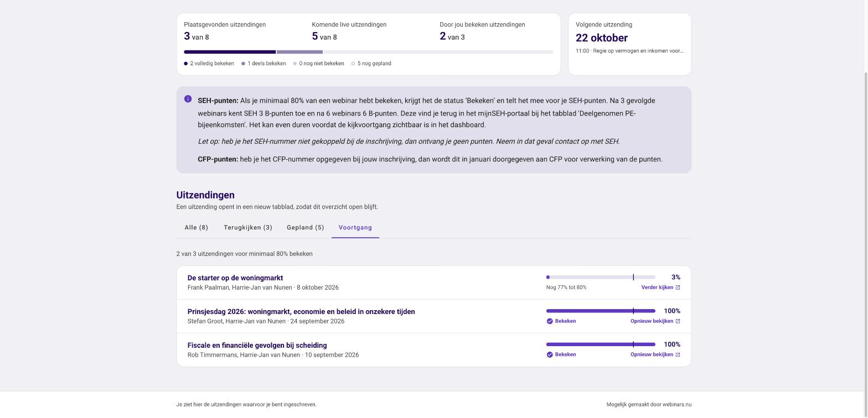Viewport: 868px width, 418px height.
Task: Click the overall broadcasts progress bar
Action: (x=369, y=52)
